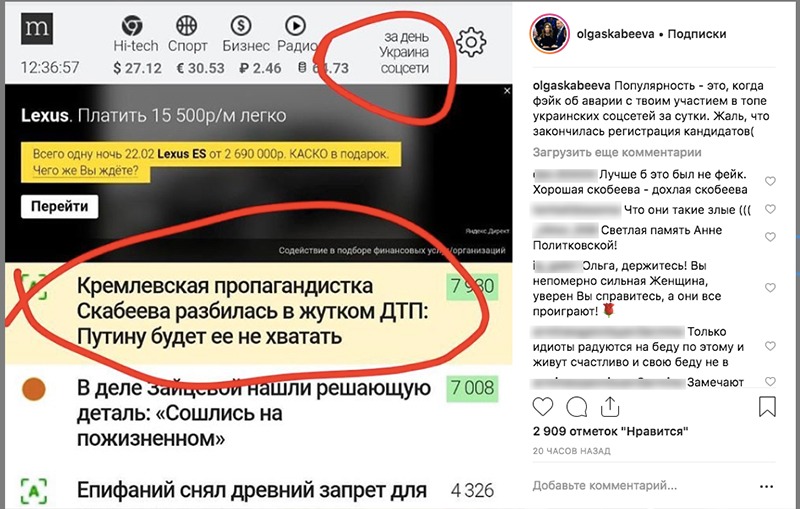
Task: Tap the comment bubble icon
Action: pyautogui.click(x=577, y=407)
